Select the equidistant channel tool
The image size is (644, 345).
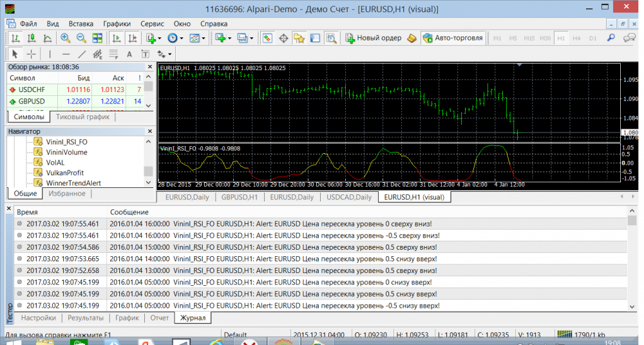click(x=97, y=54)
